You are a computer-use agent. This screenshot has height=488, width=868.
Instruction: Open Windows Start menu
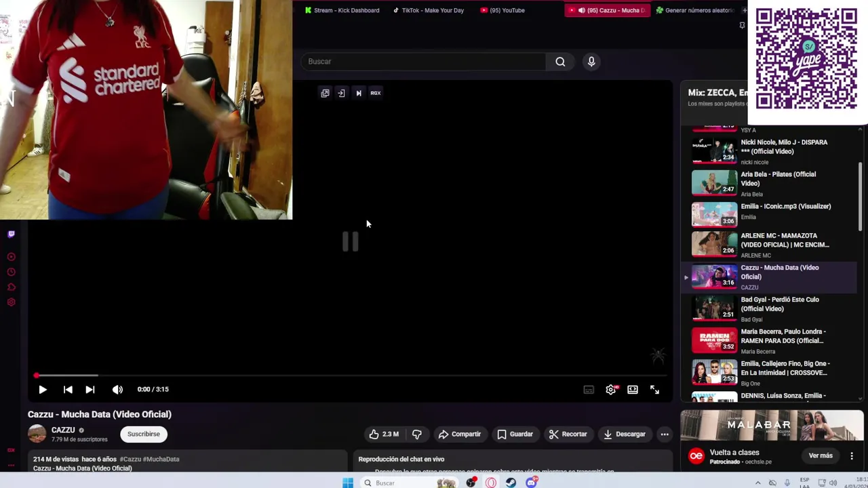tap(347, 483)
